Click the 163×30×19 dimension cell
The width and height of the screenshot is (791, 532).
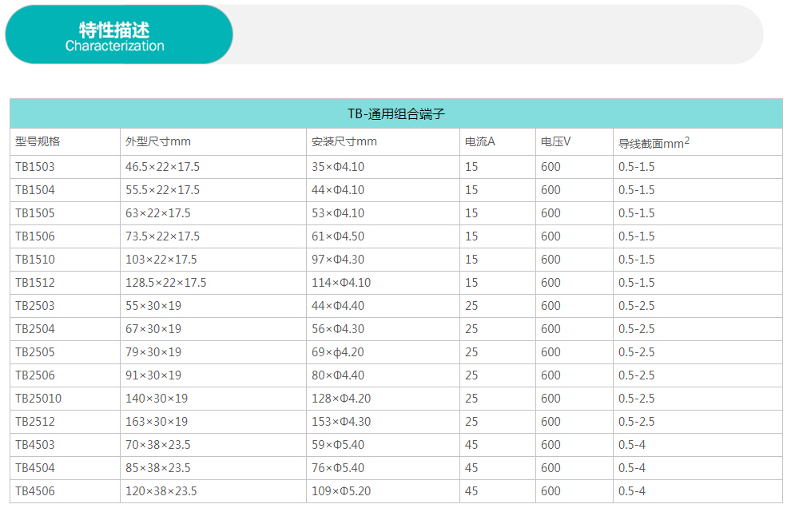click(157, 422)
